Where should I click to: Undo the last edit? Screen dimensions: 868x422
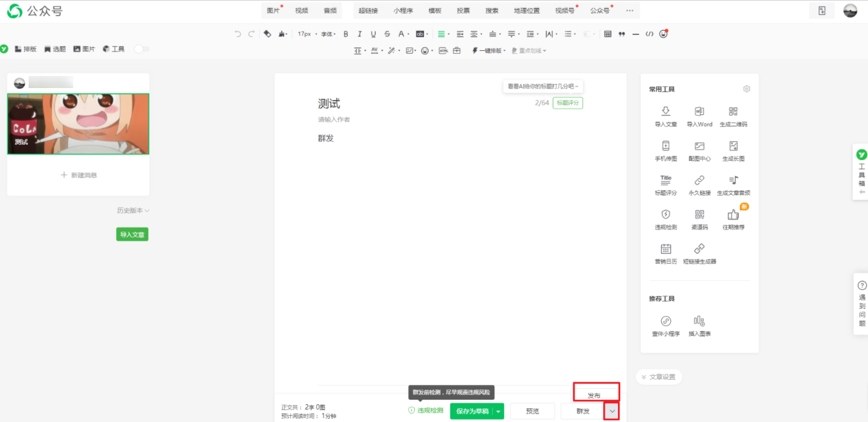click(x=238, y=34)
